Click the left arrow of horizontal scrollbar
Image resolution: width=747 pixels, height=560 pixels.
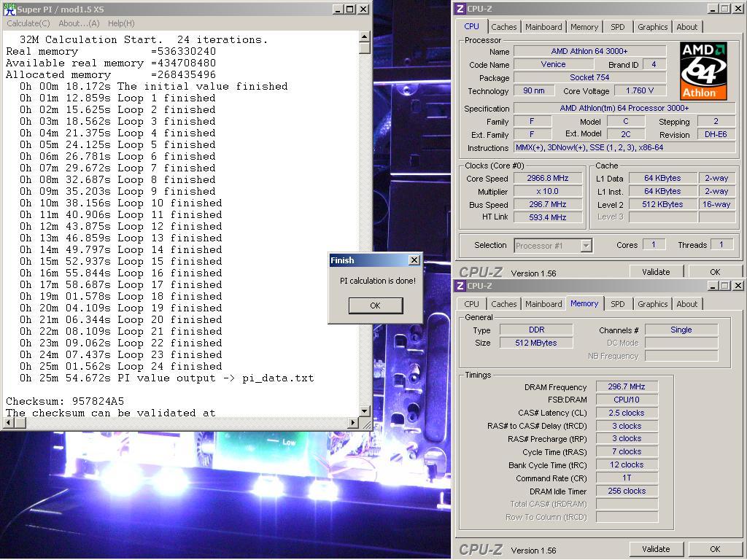pos(9,422)
